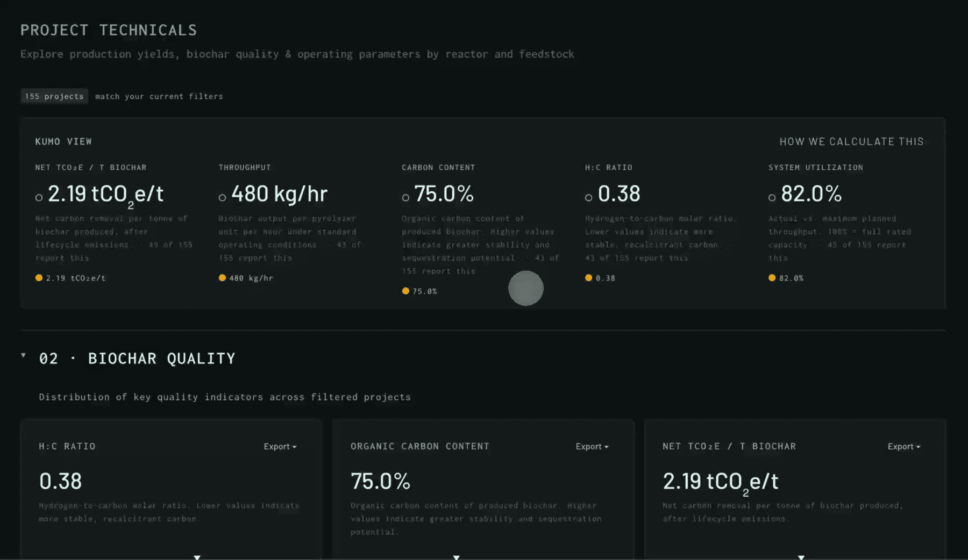The width and height of the screenshot is (968, 560).
Task: Click the white marker in Organic Carbon chart
Action: point(457,557)
